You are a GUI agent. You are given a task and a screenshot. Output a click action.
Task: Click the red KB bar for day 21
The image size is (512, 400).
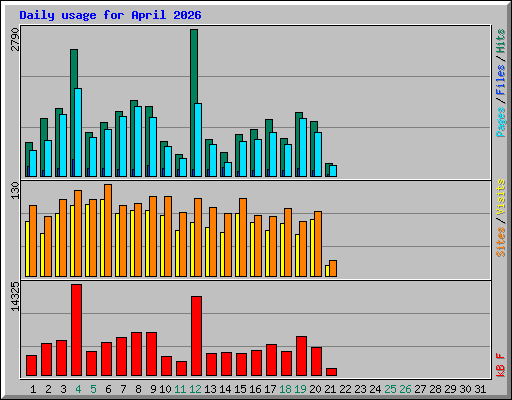pyautogui.click(x=331, y=372)
